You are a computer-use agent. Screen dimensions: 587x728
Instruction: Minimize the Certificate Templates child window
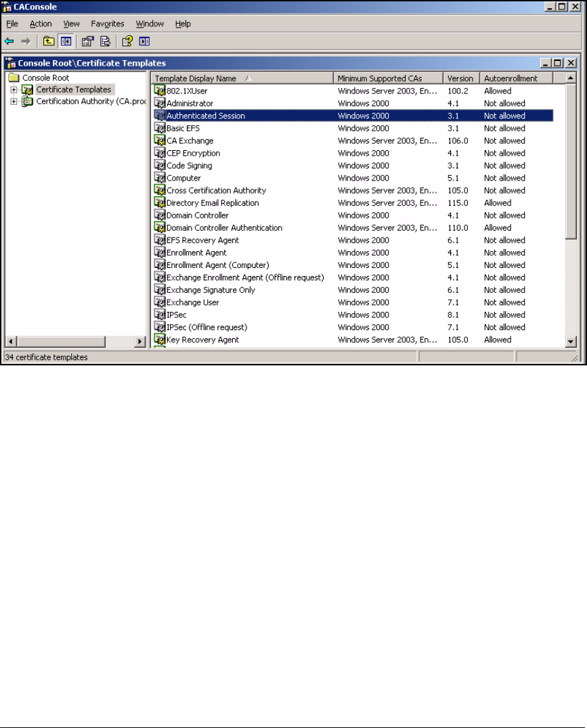tap(546, 63)
